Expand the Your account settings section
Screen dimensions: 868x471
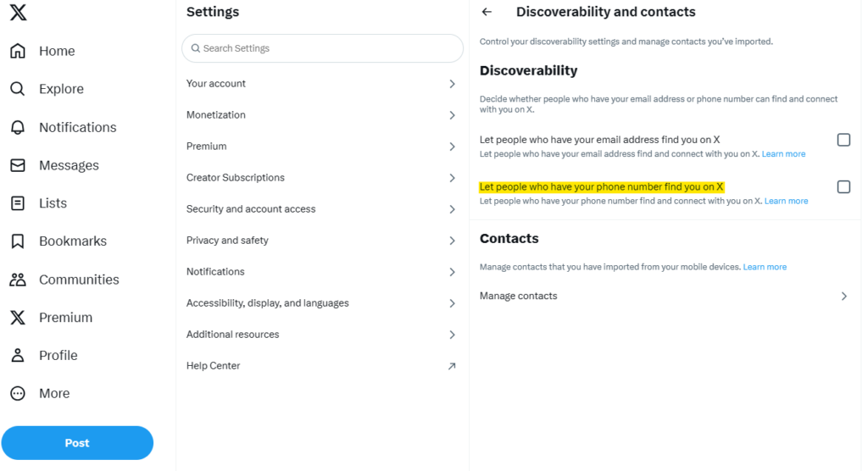pos(322,84)
